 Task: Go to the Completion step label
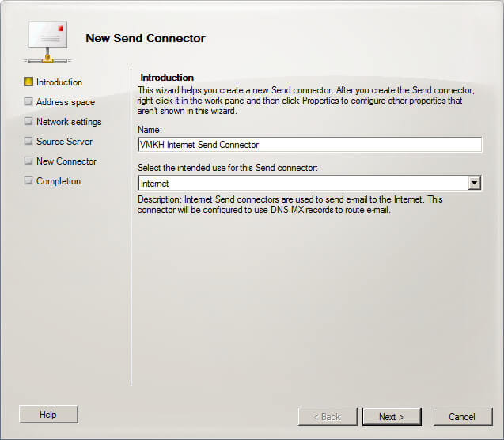59,181
